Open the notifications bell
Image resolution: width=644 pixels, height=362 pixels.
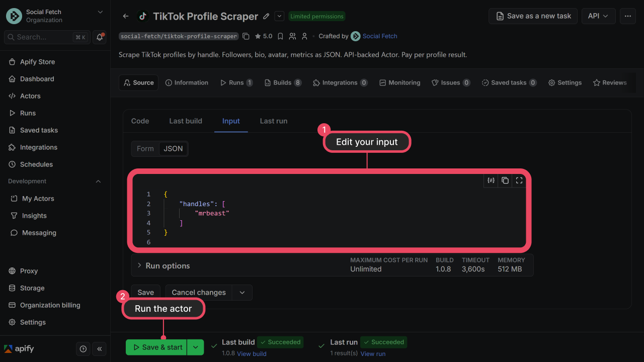[100, 37]
